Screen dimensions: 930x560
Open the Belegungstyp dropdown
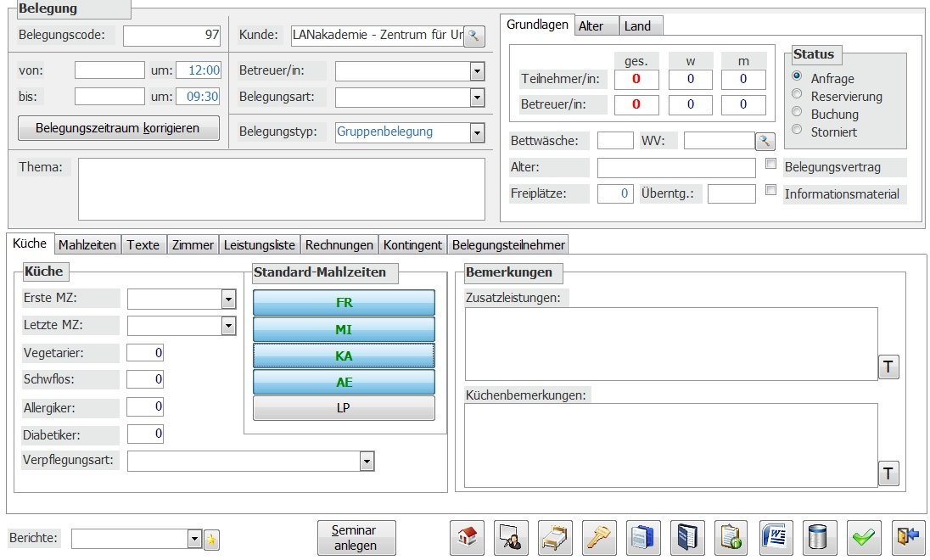(477, 133)
